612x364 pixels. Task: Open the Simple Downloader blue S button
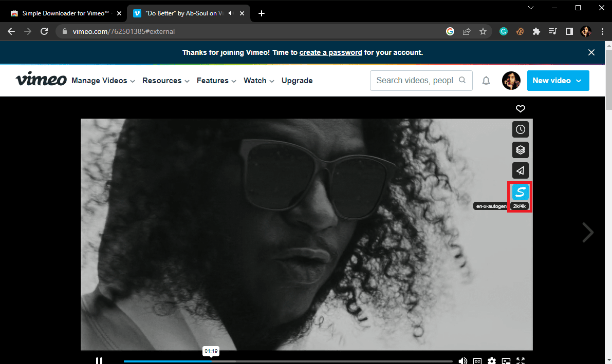[x=521, y=192]
